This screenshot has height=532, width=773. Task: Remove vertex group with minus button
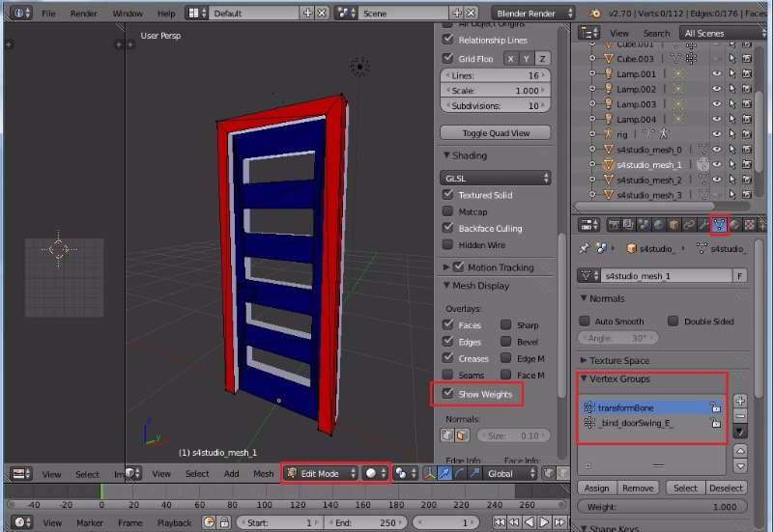click(x=740, y=416)
